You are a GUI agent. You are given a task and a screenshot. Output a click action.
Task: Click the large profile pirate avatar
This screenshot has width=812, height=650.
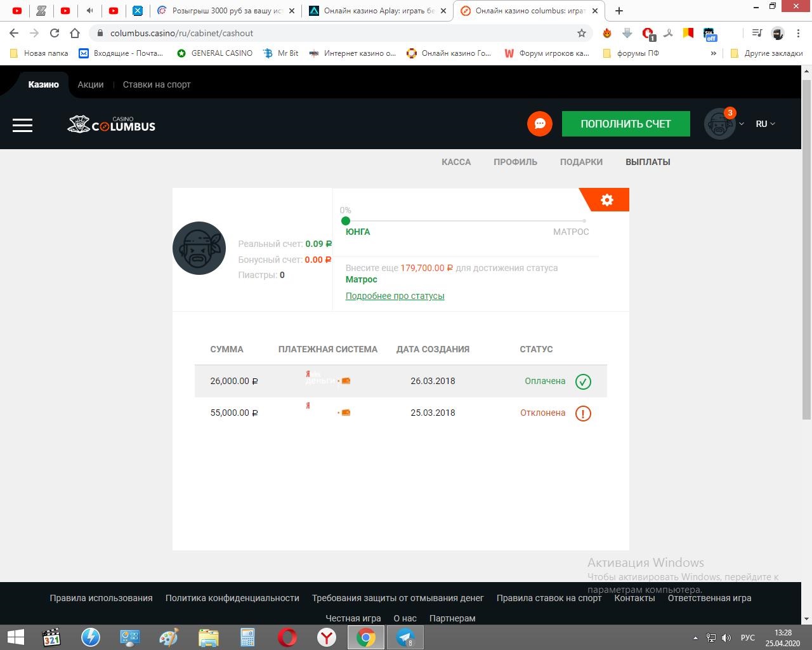199,248
